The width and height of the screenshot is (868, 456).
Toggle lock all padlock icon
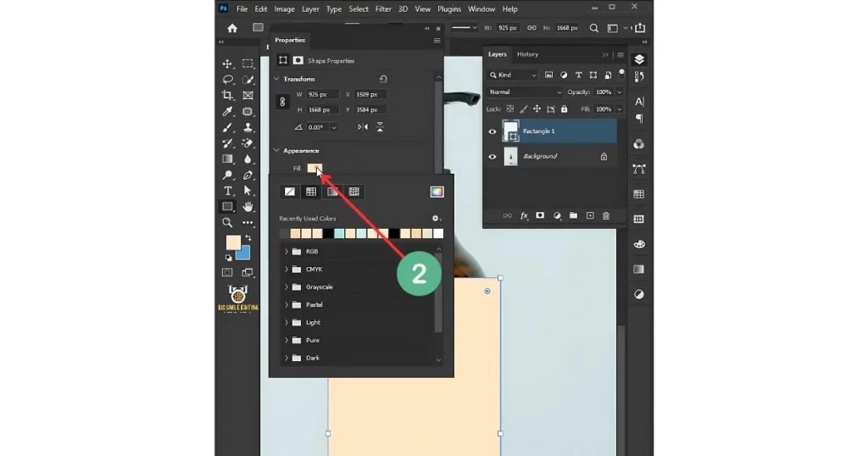(564, 109)
